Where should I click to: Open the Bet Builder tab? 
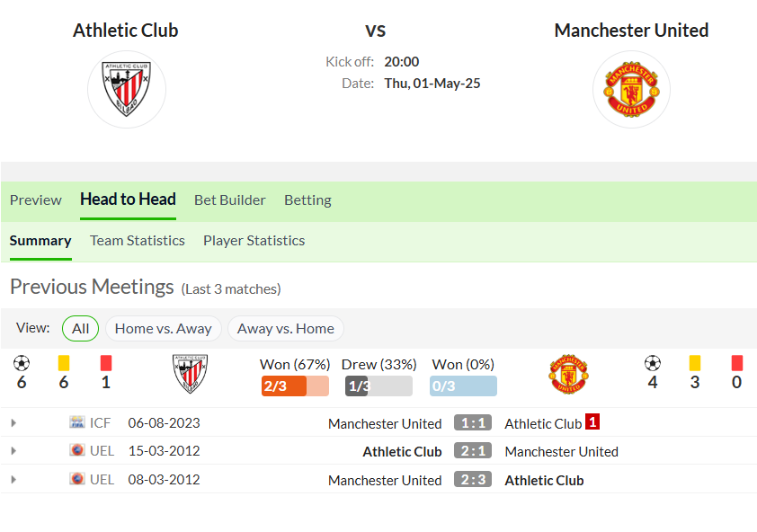click(230, 199)
